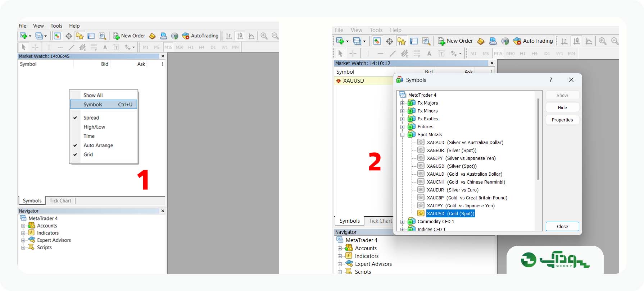Image resolution: width=644 pixels, height=291 pixels.
Task: Toggle AutoTrading in the right window
Action: click(533, 41)
